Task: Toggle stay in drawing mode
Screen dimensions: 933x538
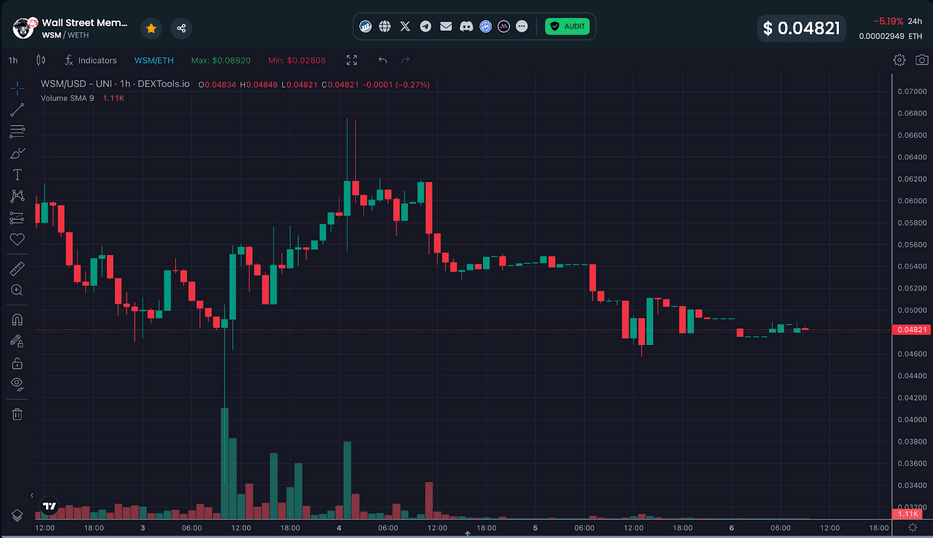Action: 17,341
